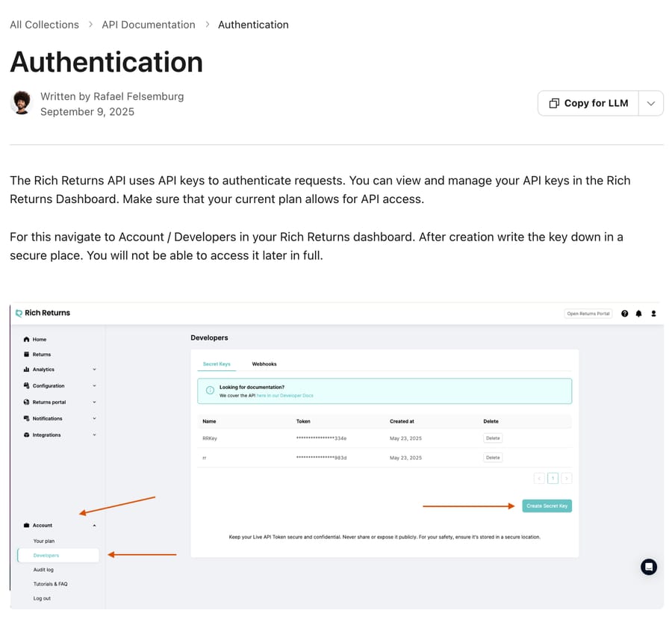Open the Developer Docs link
Image resolution: width=672 pixels, height=619 pixels.
pos(284,396)
